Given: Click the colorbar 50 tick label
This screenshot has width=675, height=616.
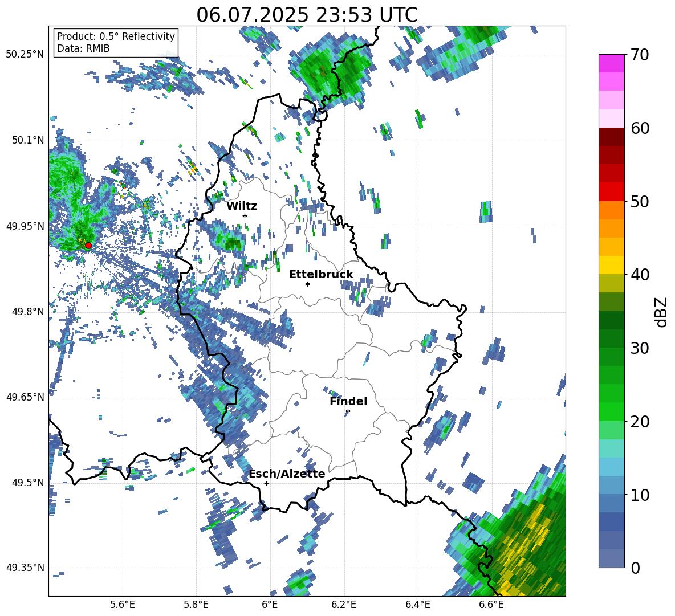Looking at the screenshot, I should pyautogui.click(x=640, y=201).
